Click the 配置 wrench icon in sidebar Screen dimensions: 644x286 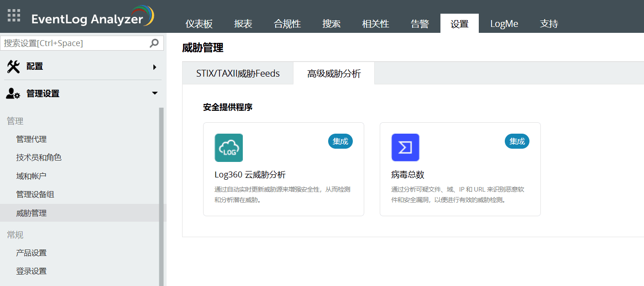tap(12, 66)
